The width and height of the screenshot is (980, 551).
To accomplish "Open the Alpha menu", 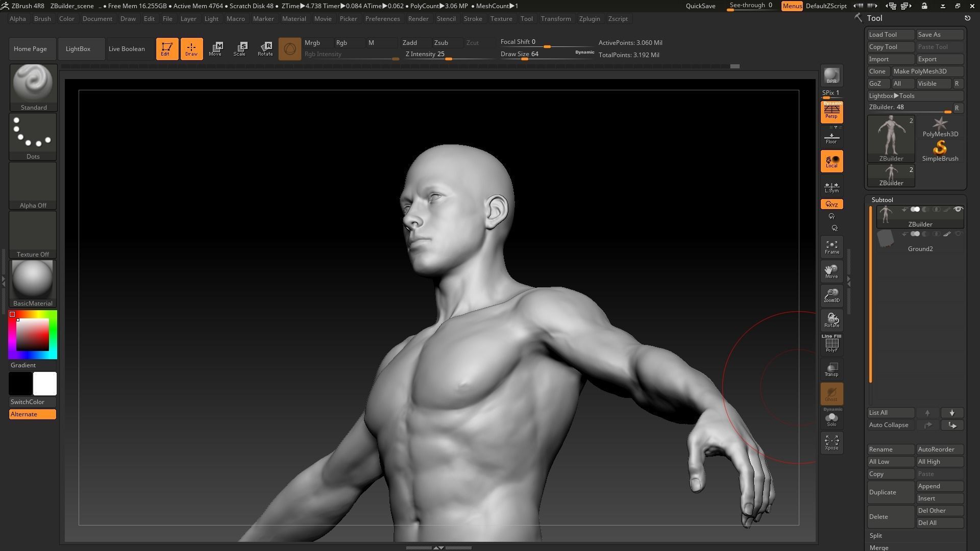I will pos(18,19).
